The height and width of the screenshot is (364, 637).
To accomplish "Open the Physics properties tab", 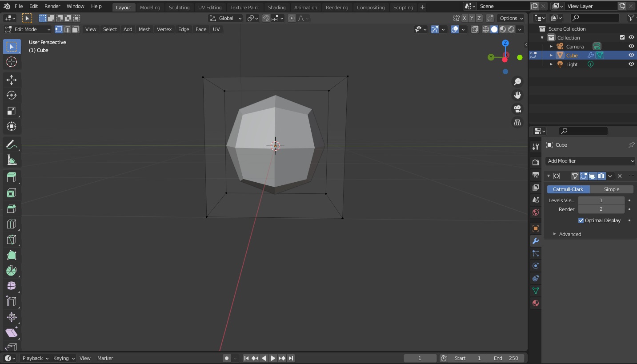I will click(x=536, y=266).
